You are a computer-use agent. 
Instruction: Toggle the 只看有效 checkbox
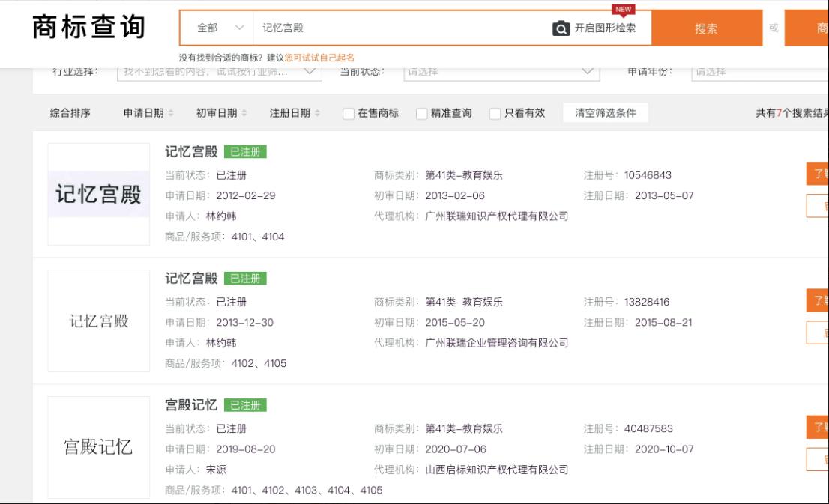tap(495, 114)
